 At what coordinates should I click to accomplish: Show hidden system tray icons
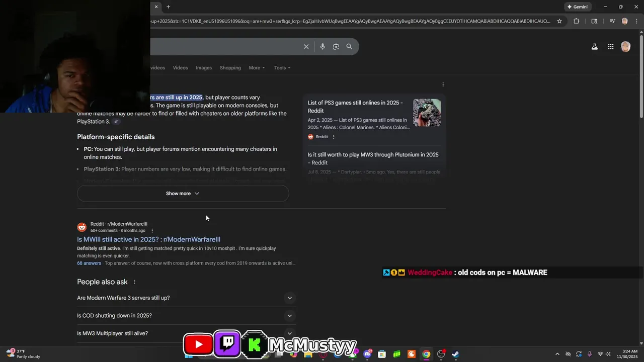(557, 354)
